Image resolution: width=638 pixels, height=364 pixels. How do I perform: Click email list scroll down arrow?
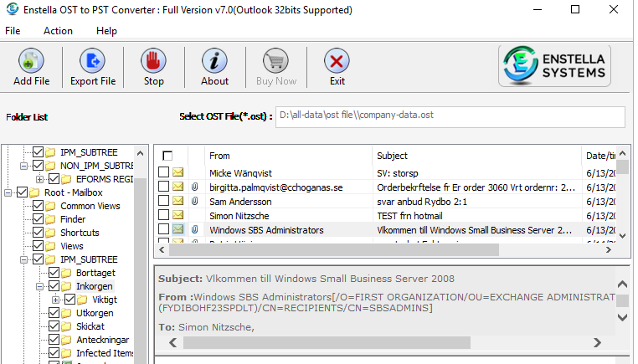(623, 235)
